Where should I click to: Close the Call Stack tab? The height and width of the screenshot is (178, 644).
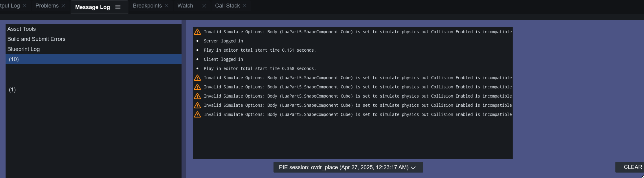[245, 6]
